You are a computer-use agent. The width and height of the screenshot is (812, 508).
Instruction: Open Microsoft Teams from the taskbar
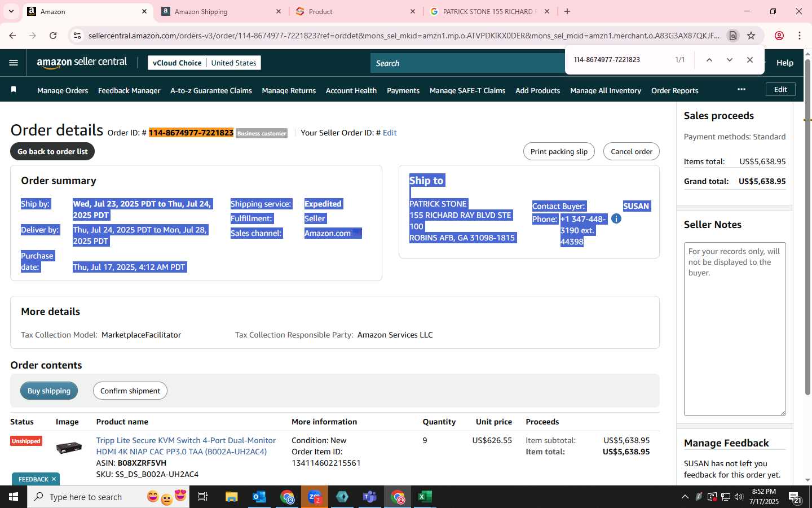[370, 497]
